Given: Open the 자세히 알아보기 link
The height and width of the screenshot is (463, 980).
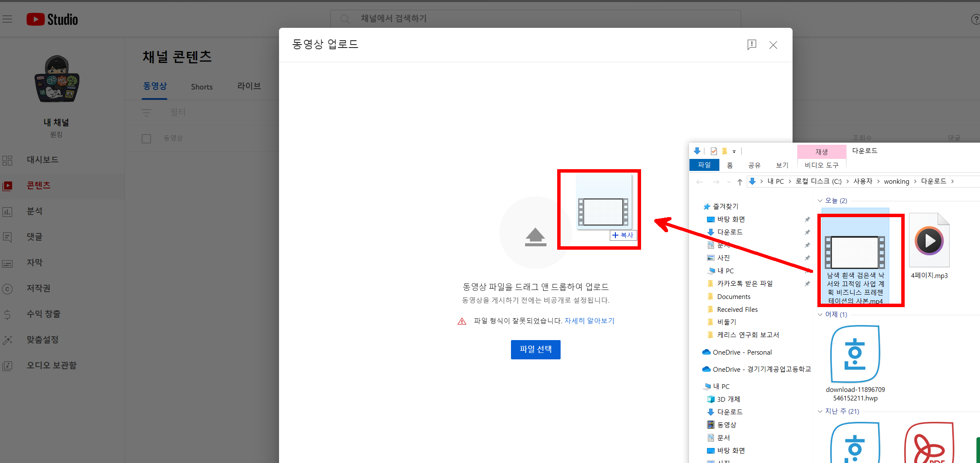Looking at the screenshot, I should (589, 321).
